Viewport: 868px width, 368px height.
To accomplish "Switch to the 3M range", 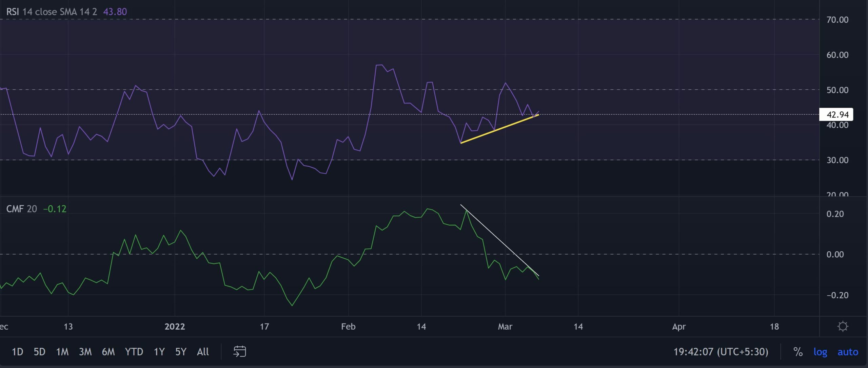I will [x=85, y=352].
